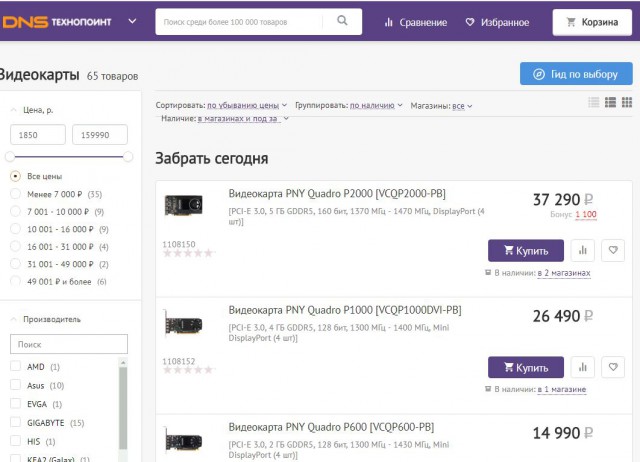Check the Asus manufacturer checkbox
This screenshot has width=640, height=462.
point(16,385)
